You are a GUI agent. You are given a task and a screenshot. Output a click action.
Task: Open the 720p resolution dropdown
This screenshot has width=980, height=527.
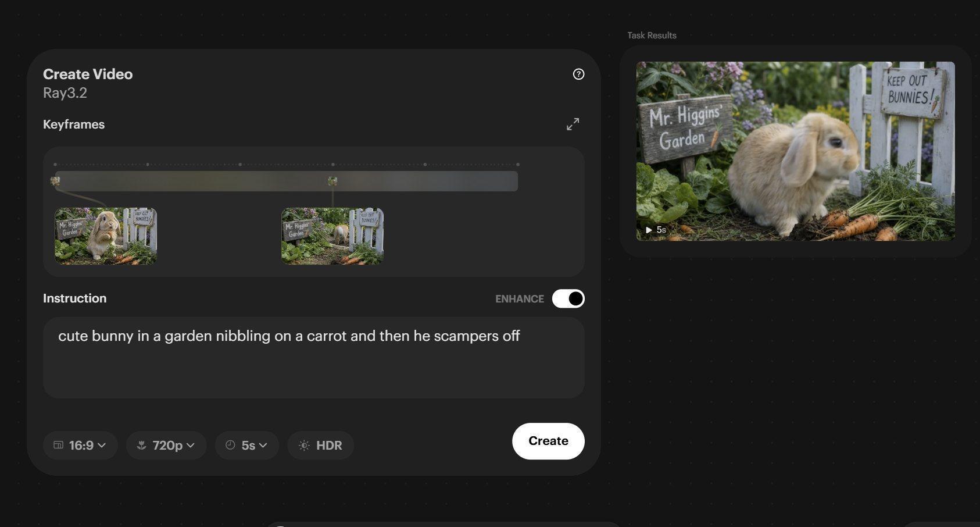[166, 446]
